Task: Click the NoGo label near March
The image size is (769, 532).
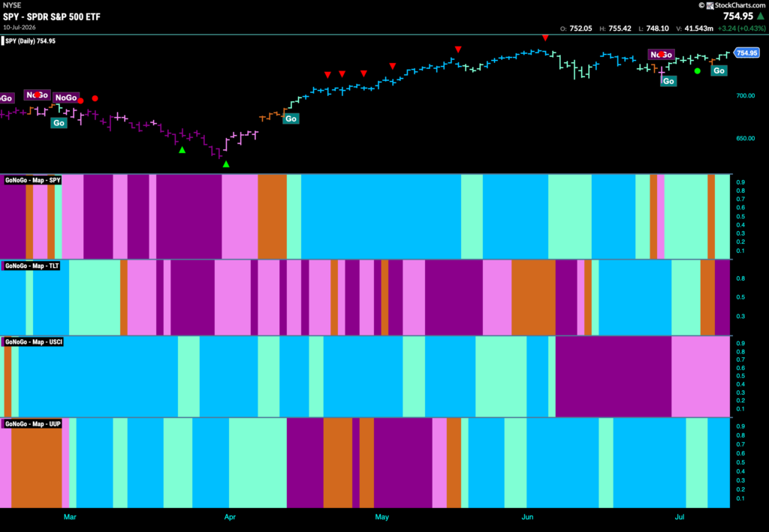Action: coord(66,98)
